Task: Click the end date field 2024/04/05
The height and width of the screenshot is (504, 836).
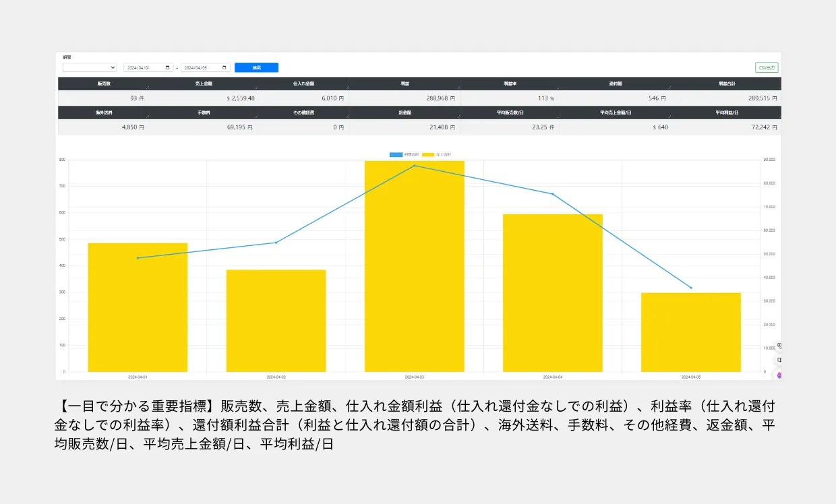Action: pos(201,68)
